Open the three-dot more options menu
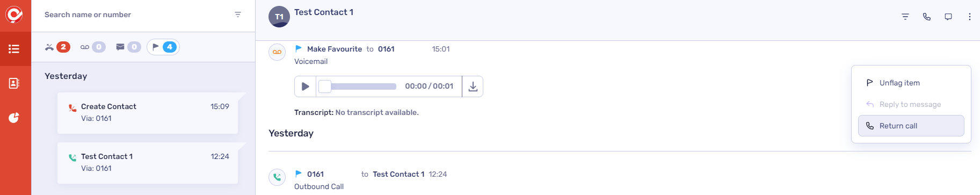This screenshot has width=980, height=195. pos(970,17)
